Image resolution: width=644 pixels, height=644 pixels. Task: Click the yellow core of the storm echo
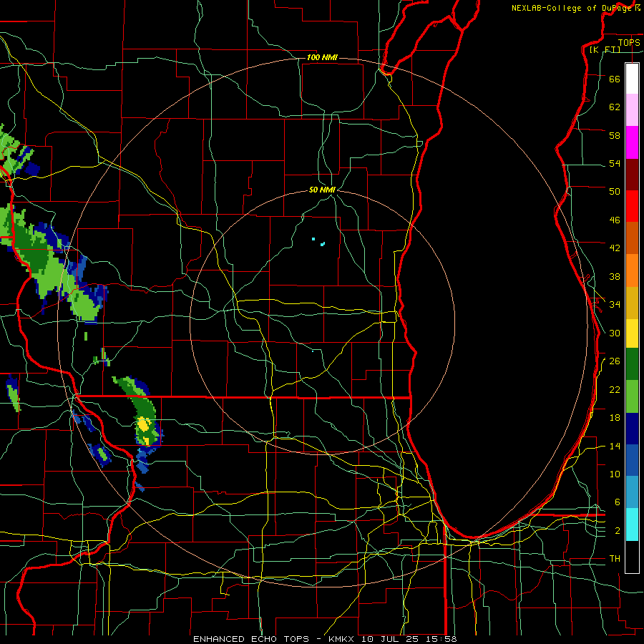pyautogui.click(x=143, y=425)
